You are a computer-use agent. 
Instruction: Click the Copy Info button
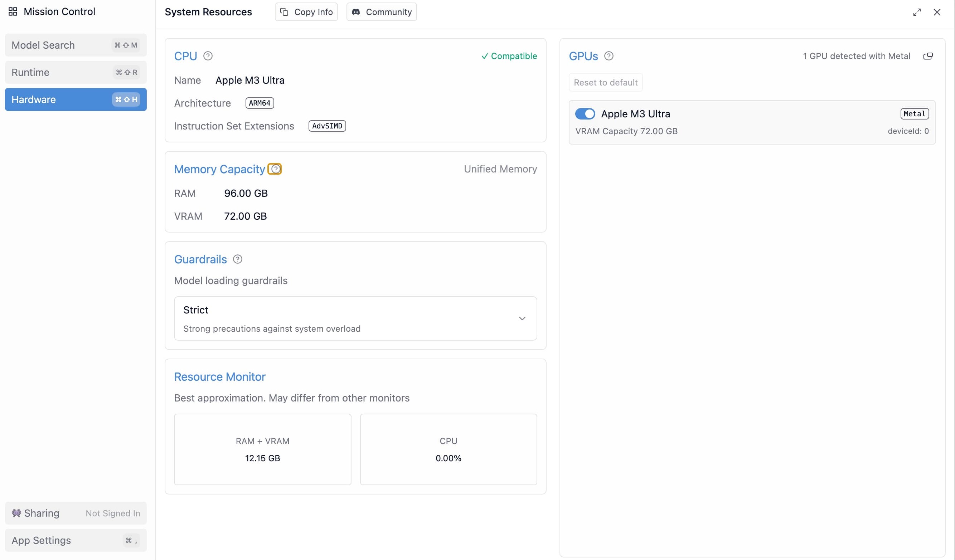pos(306,12)
